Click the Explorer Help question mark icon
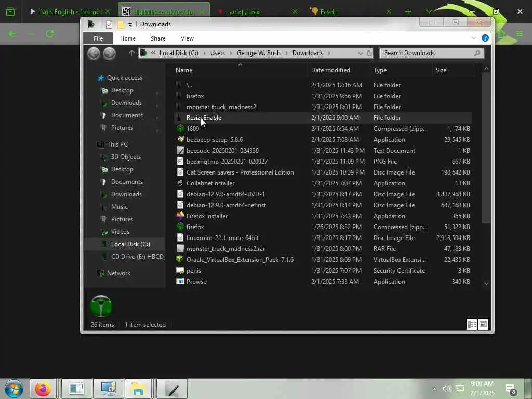The image size is (532, 399). pos(485,38)
